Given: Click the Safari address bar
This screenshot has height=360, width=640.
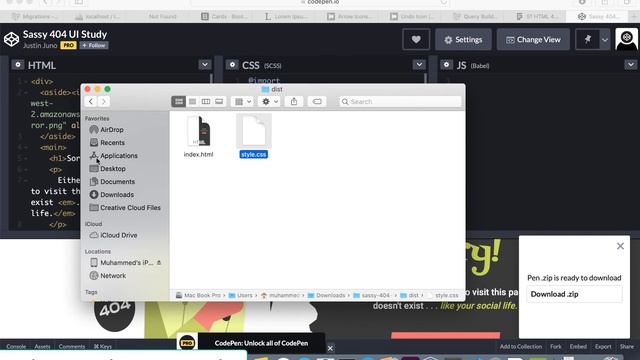Looking at the screenshot, I should tap(320, 2).
